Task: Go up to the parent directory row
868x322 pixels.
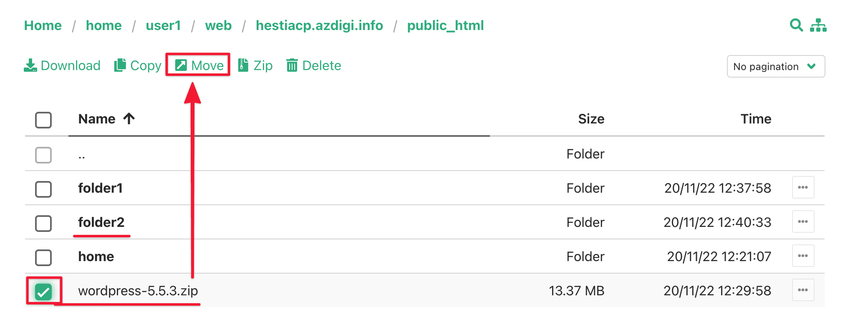Action: (82, 155)
